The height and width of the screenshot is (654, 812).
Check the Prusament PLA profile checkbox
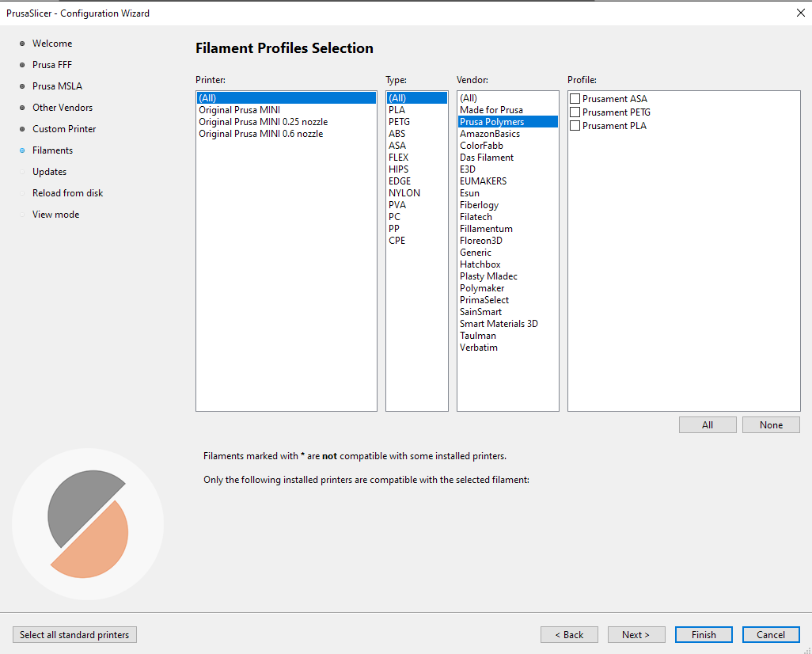tap(575, 125)
